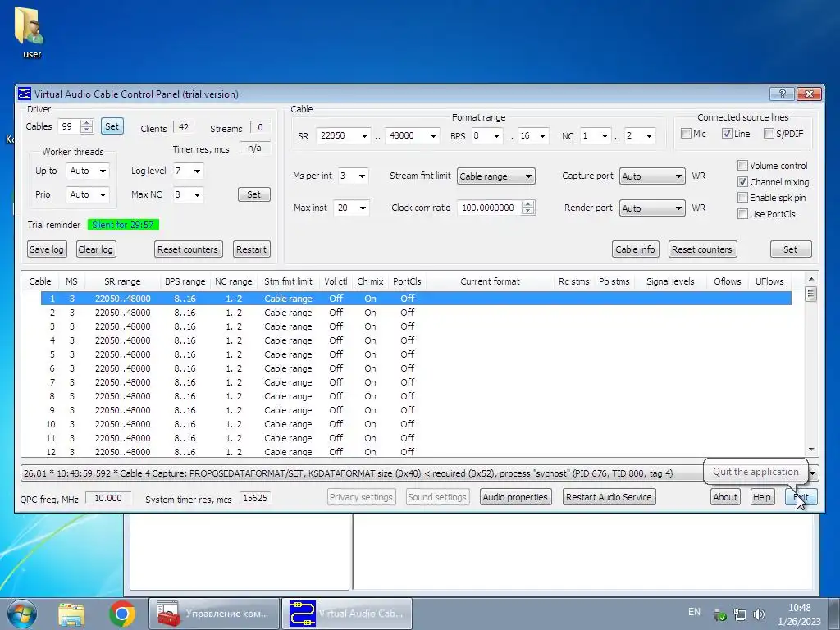Click the green Silent for trial reminder
Viewport: 840px width, 630px height.
[123, 225]
